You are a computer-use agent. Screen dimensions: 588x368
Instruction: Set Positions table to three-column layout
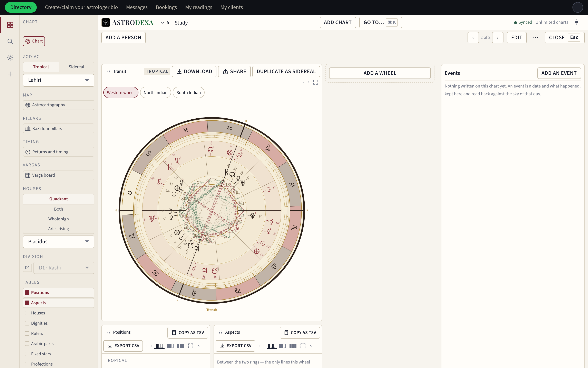click(180, 346)
